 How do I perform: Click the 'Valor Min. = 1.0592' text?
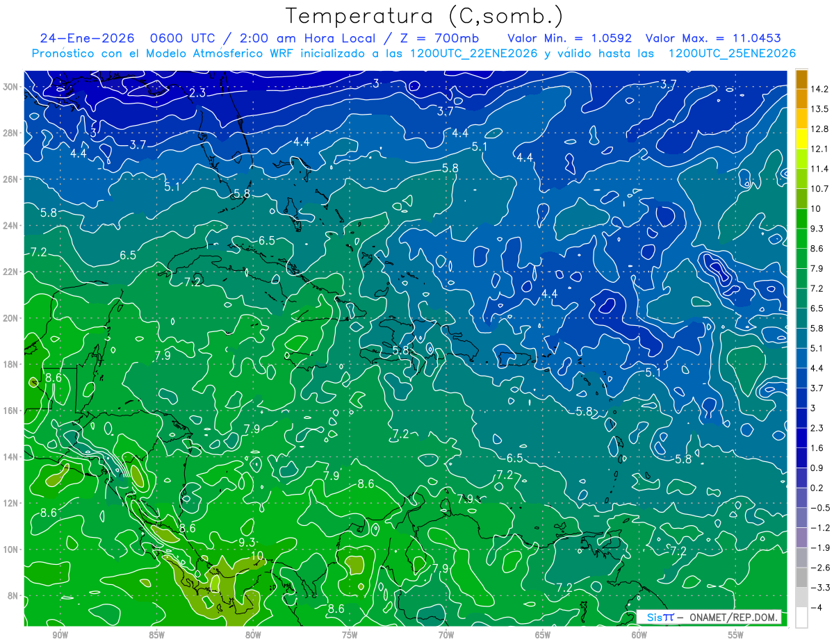tap(569, 38)
